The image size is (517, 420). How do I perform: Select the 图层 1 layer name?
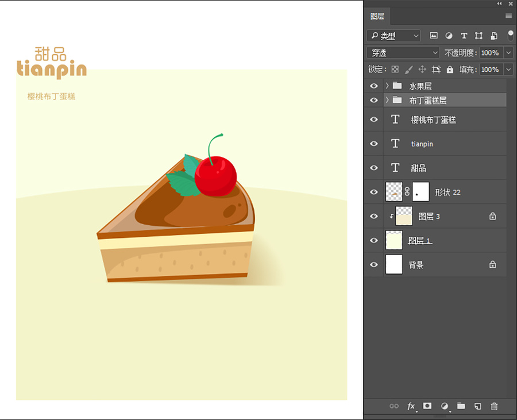point(420,241)
